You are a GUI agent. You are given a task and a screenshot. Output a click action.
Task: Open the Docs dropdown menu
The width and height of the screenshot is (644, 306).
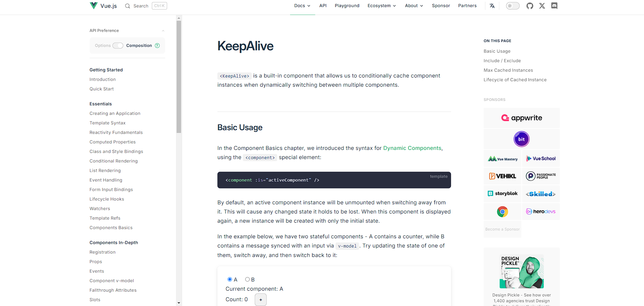(302, 5)
